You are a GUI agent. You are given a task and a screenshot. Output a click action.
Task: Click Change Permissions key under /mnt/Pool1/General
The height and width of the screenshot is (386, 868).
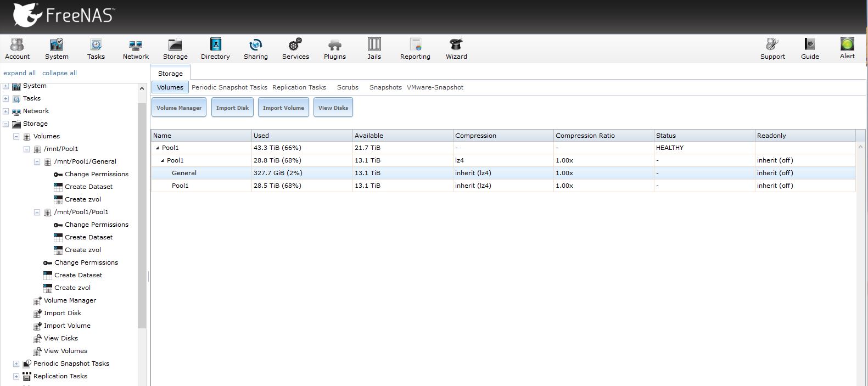point(91,174)
